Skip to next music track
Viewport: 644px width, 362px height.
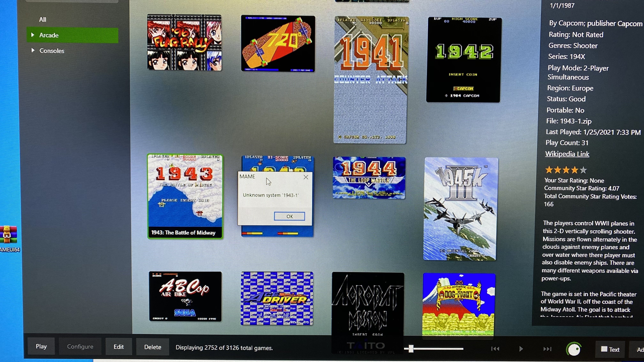click(x=547, y=349)
